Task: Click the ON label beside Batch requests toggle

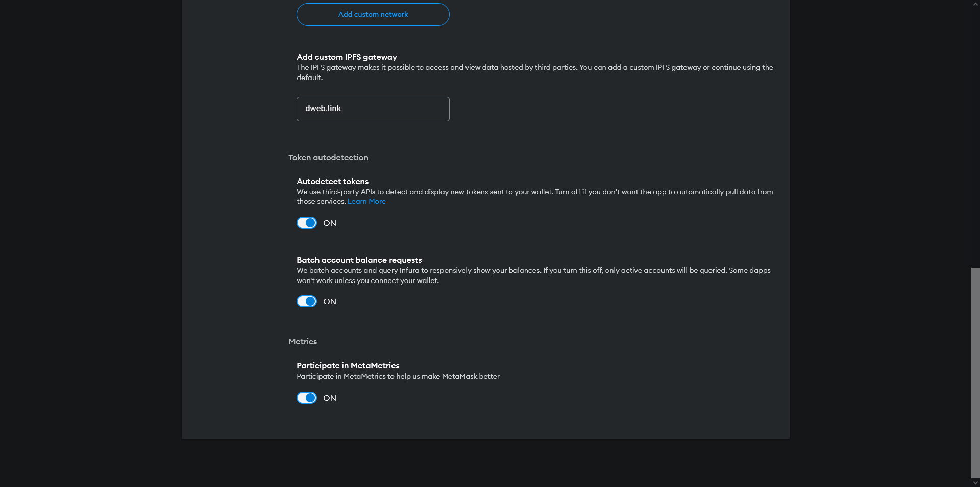Action: click(x=330, y=302)
